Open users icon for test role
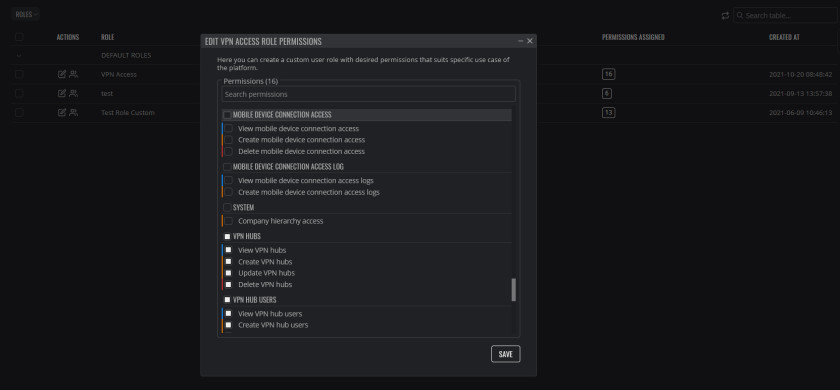The height and width of the screenshot is (390, 840). [73, 93]
